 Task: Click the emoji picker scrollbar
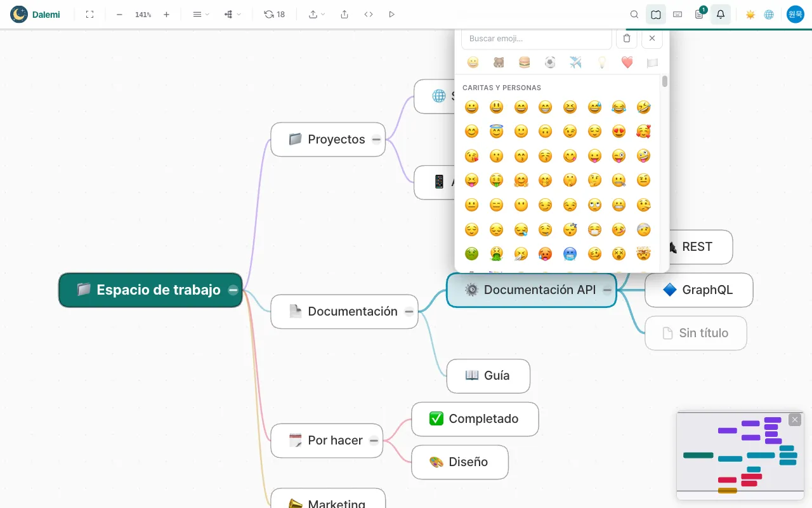665,81
